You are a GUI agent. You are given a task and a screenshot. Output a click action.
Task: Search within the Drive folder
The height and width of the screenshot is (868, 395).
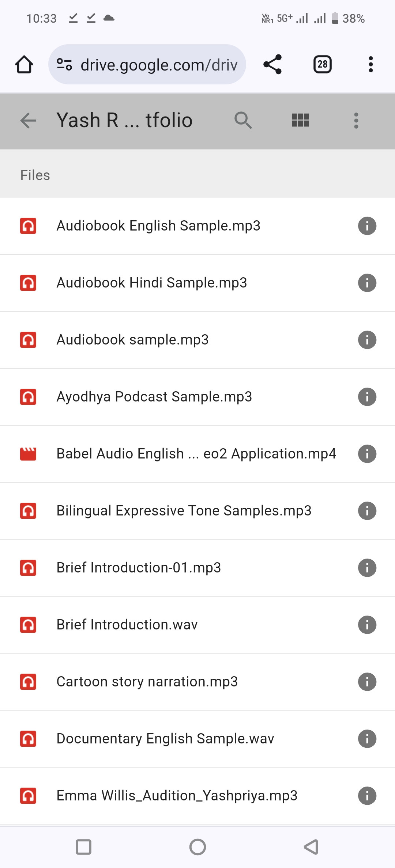tap(243, 121)
